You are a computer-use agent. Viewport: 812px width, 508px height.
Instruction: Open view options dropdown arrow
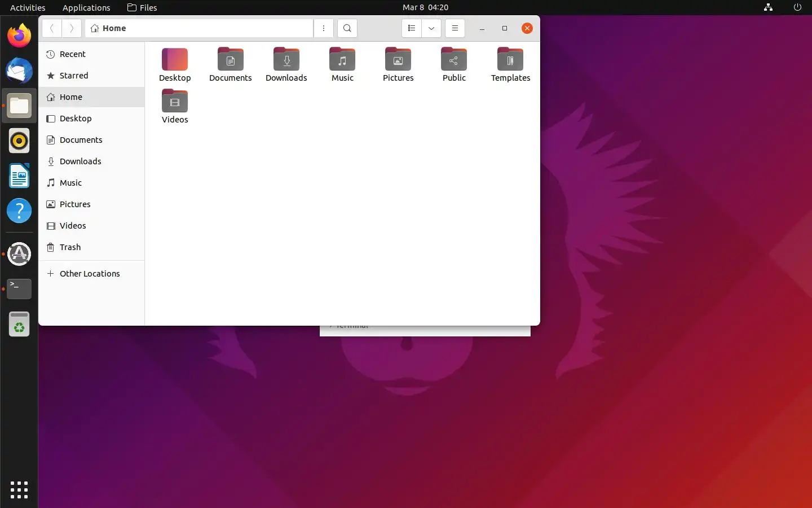[431, 28]
